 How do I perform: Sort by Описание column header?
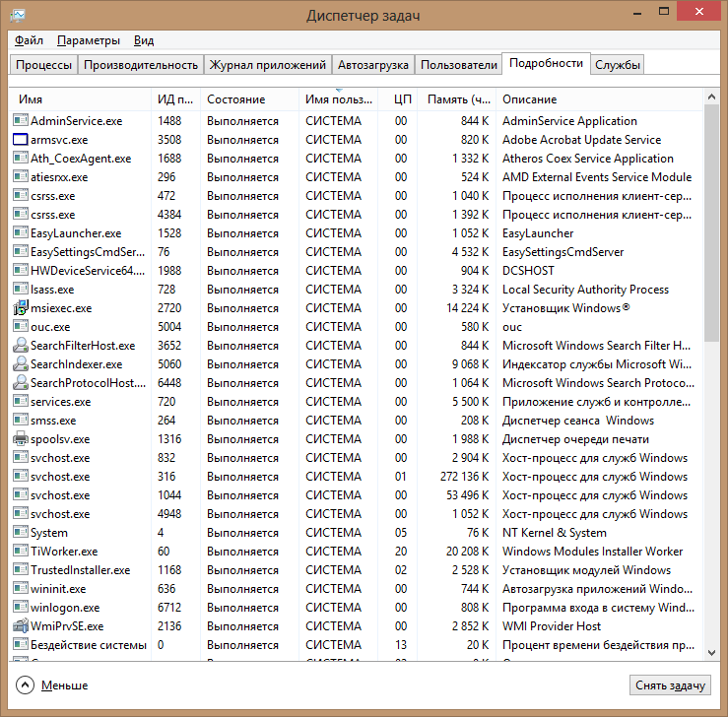tap(599, 99)
